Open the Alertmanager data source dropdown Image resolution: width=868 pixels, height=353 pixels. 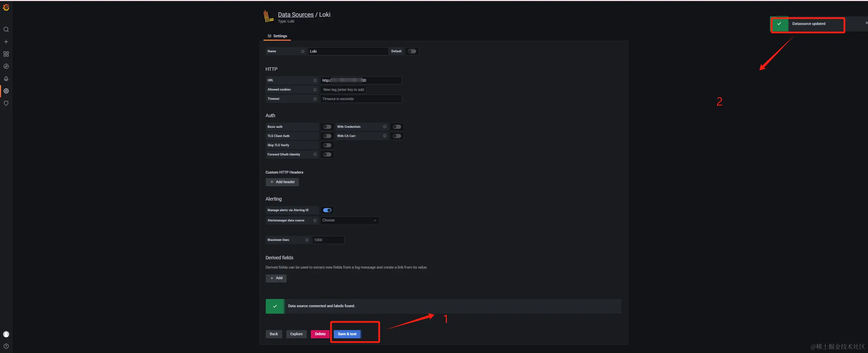point(349,220)
